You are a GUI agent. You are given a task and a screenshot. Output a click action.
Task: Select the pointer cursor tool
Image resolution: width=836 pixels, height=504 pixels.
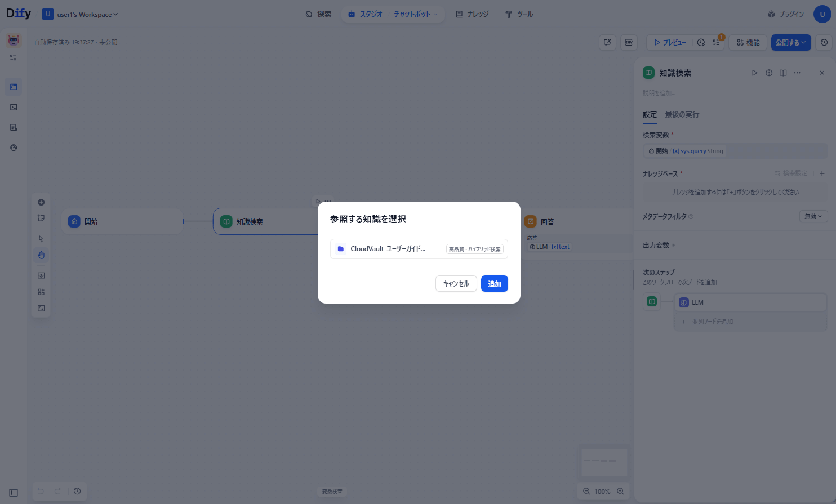point(41,239)
